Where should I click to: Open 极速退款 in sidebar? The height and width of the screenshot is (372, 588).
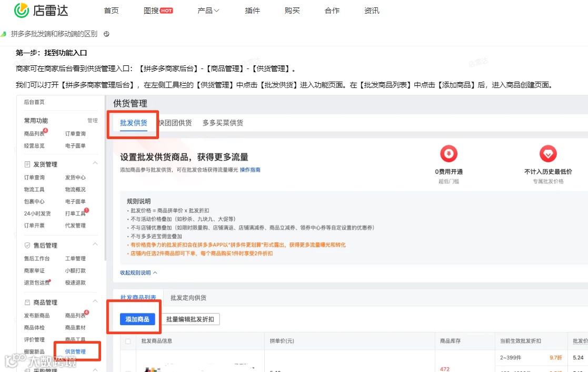coord(75,282)
